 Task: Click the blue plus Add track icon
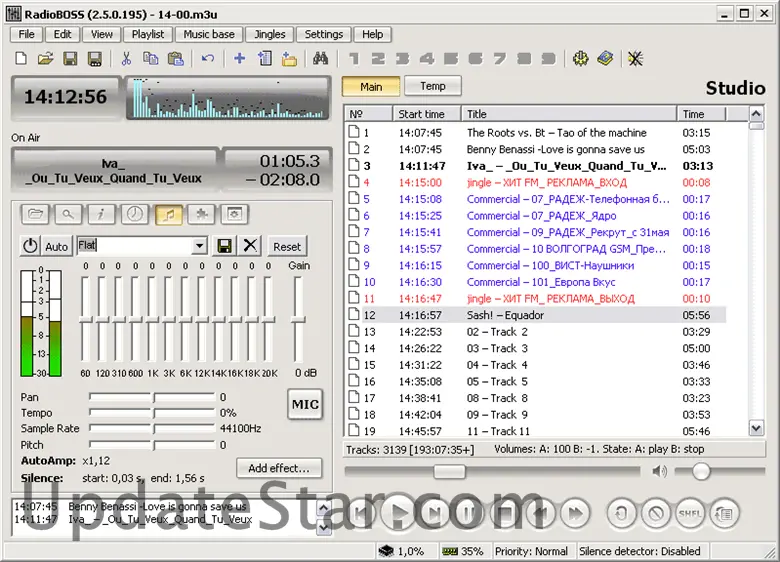(239, 59)
